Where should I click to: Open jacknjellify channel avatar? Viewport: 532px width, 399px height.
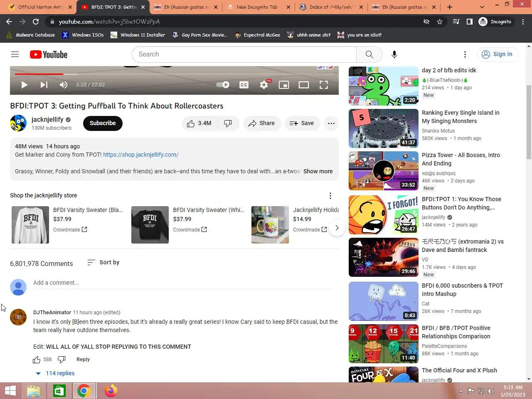pyautogui.click(x=18, y=123)
